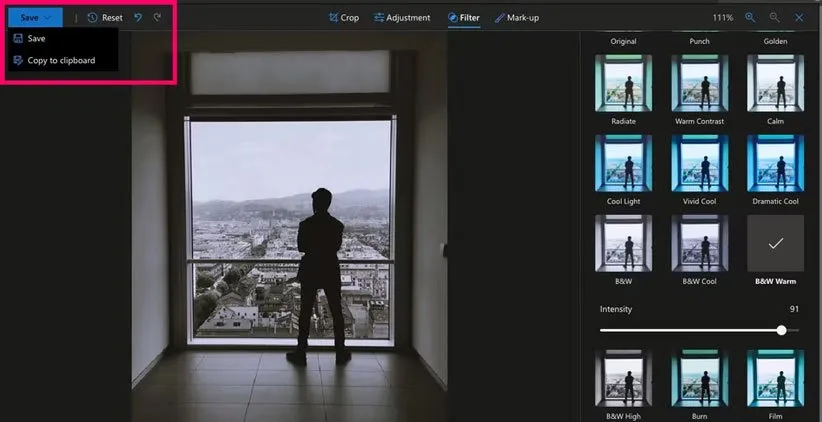The height and width of the screenshot is (422, 822).
Task: Open the Mark-up tab
Action: point(517,17)
